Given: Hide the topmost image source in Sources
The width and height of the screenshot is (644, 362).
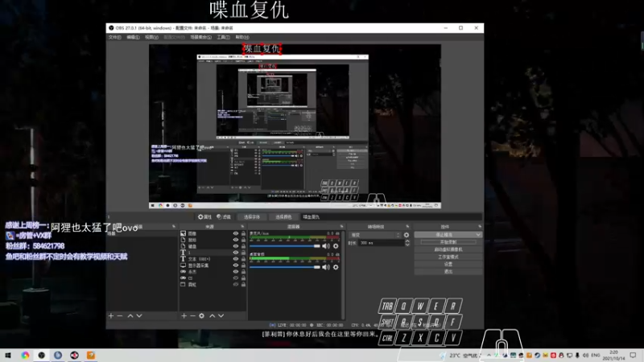Looking at the screenshot, I should [236, 233].
